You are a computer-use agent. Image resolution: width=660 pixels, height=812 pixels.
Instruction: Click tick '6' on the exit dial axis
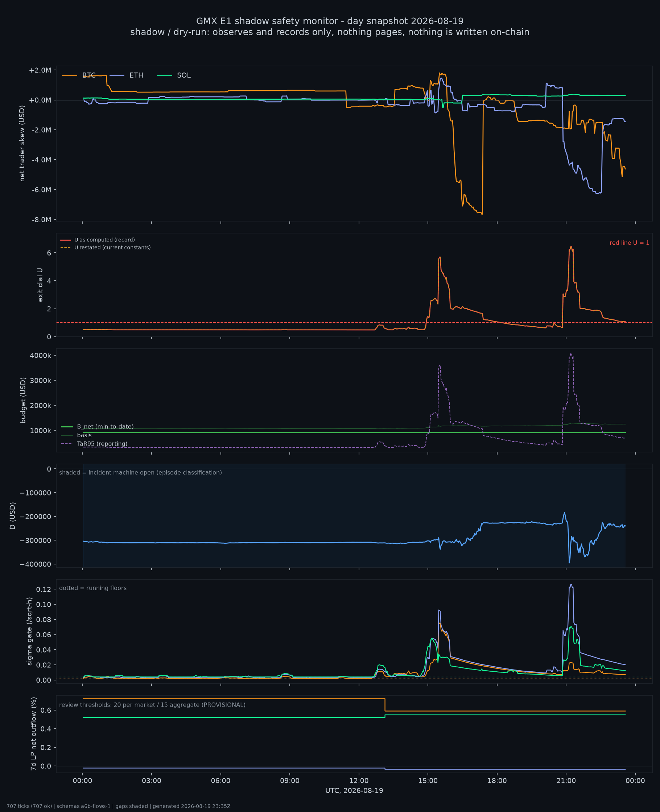(x=49, y=253)
